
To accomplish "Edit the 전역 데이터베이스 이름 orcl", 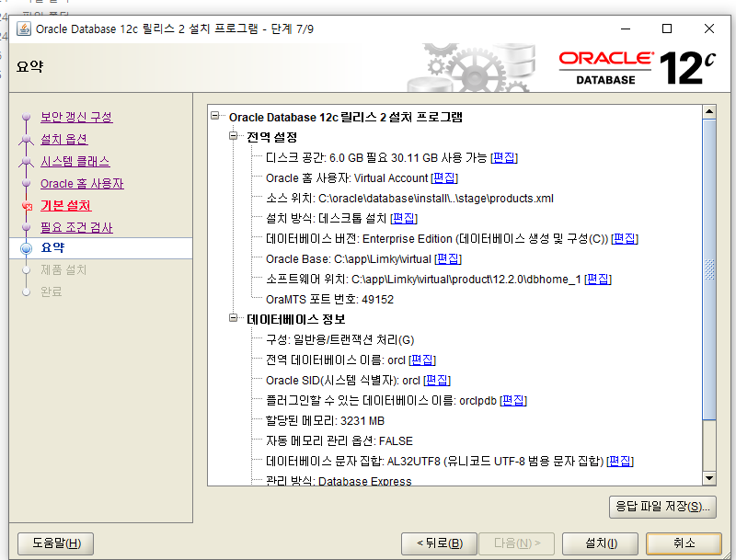I will point(422,360).
